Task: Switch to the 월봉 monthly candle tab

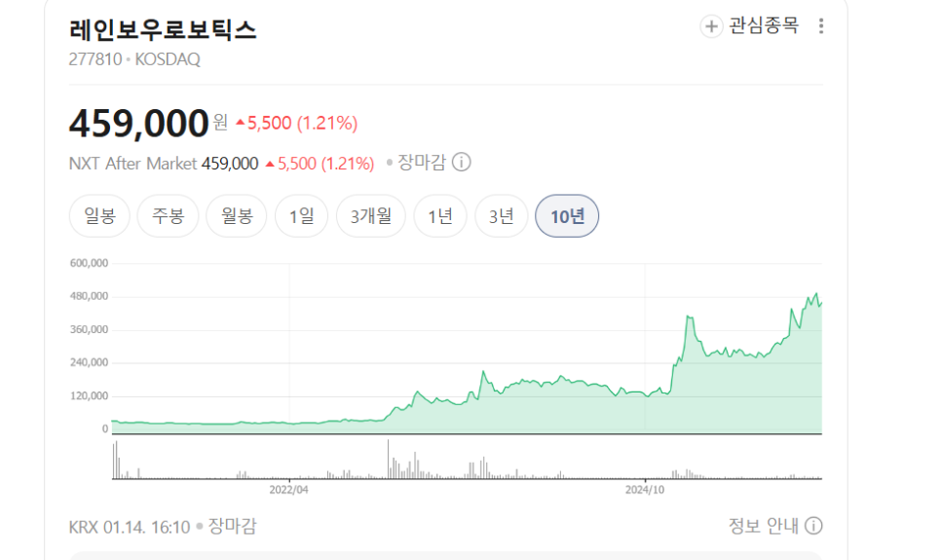Action: [237, 216]
